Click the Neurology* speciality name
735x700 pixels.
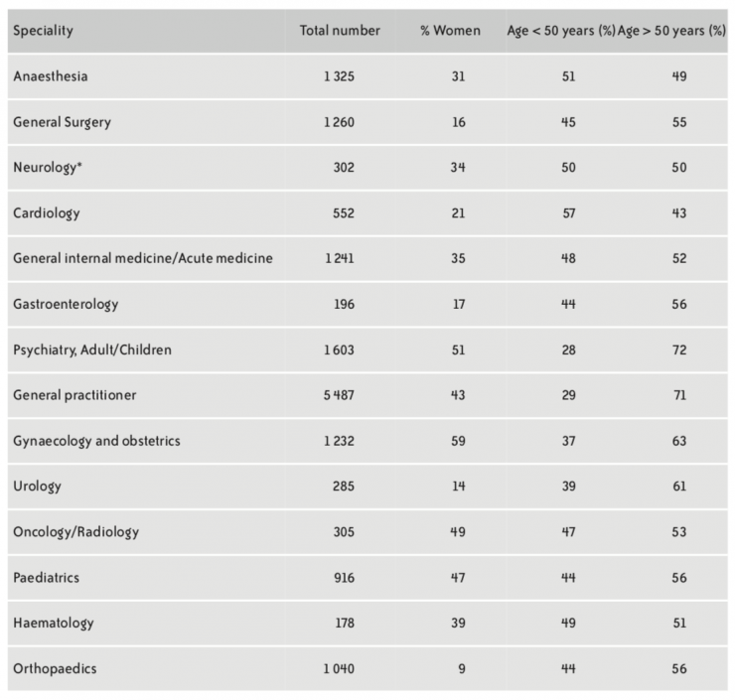[x=46, y=168]
